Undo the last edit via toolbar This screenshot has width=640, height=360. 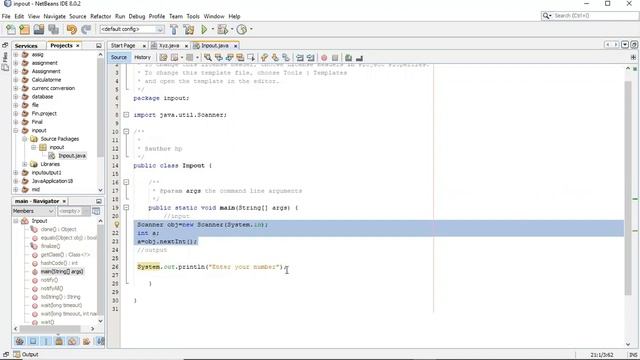72,29
